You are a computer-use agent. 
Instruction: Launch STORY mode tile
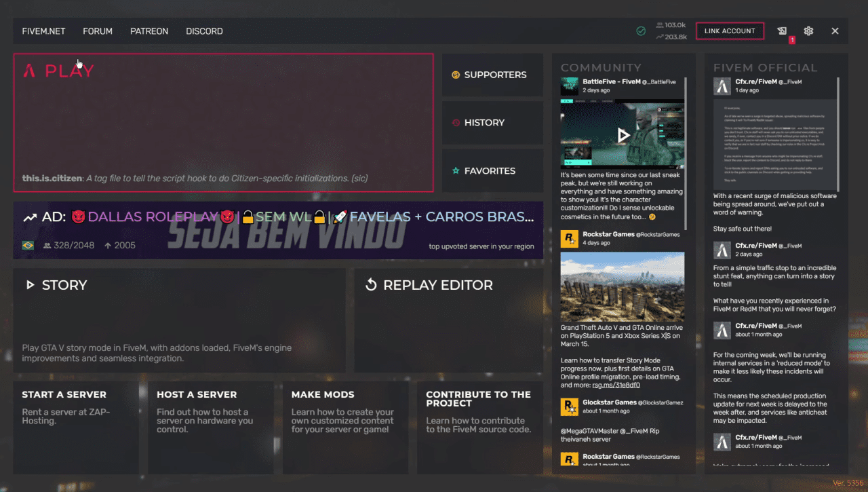click(x=179, y=320)
